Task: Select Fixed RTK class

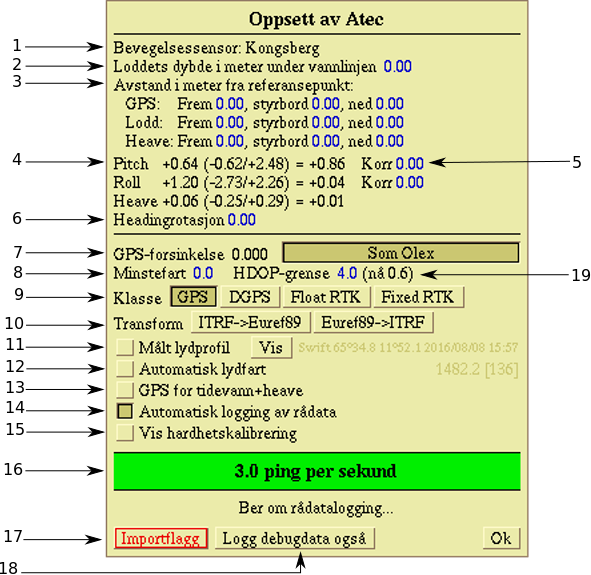Action: point(418,297)
